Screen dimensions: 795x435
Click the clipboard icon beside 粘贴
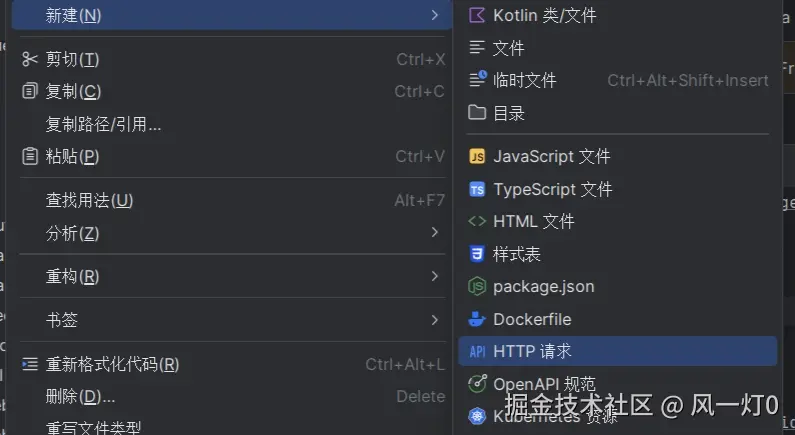[29, 156]
